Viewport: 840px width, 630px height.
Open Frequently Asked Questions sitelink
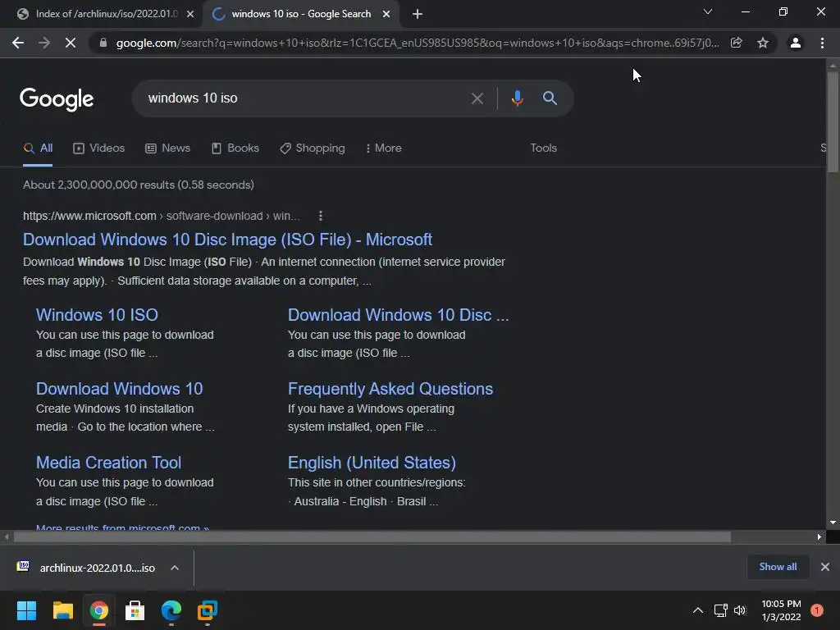pyautogui.click(x=390, y=389)
